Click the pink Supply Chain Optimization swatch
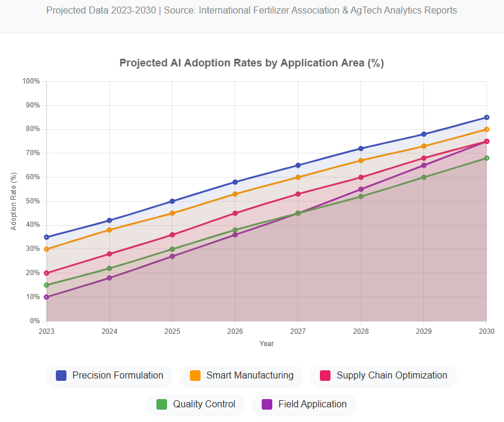 click(325, 376)
